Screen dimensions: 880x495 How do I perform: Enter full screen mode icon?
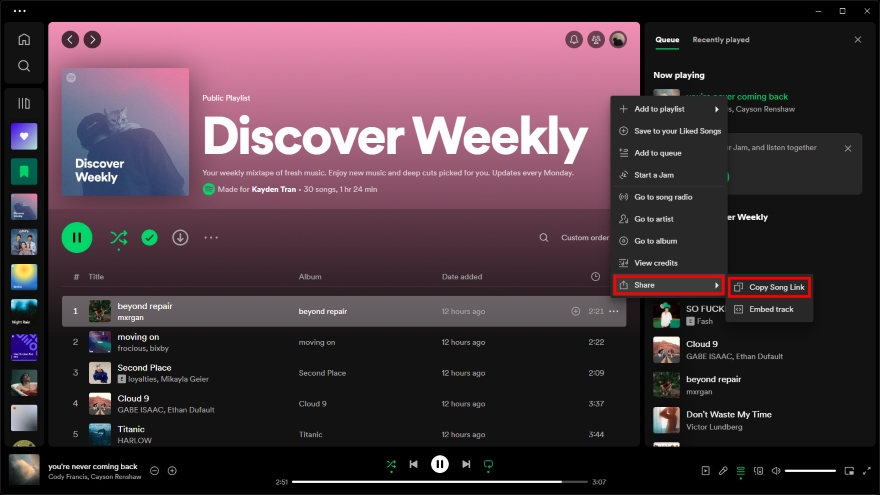pyautogui.click(x=867, y=471)
